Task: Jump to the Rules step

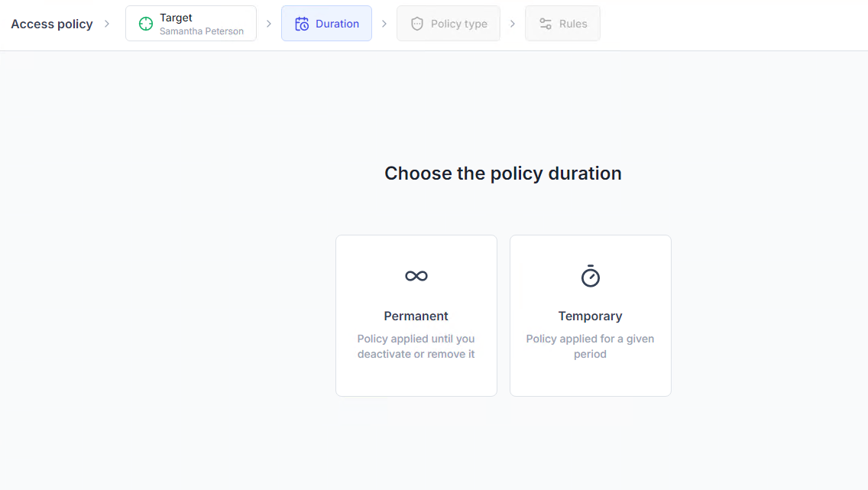Action: [573, 24]
